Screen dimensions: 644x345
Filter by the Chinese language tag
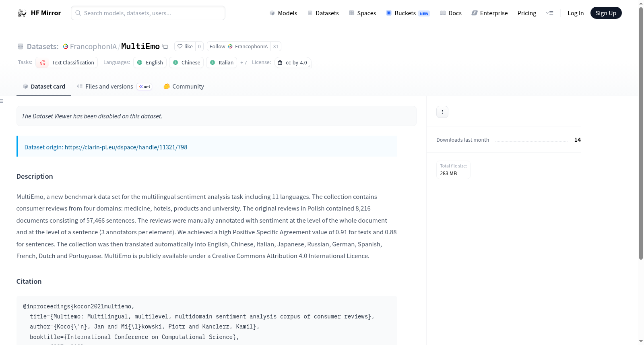[x=186, y=62]
